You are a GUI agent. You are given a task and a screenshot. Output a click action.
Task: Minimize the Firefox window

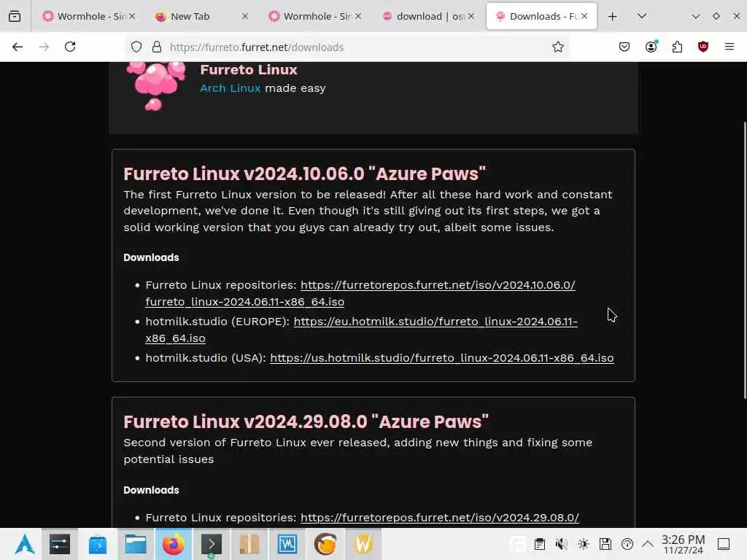(695, 16)
